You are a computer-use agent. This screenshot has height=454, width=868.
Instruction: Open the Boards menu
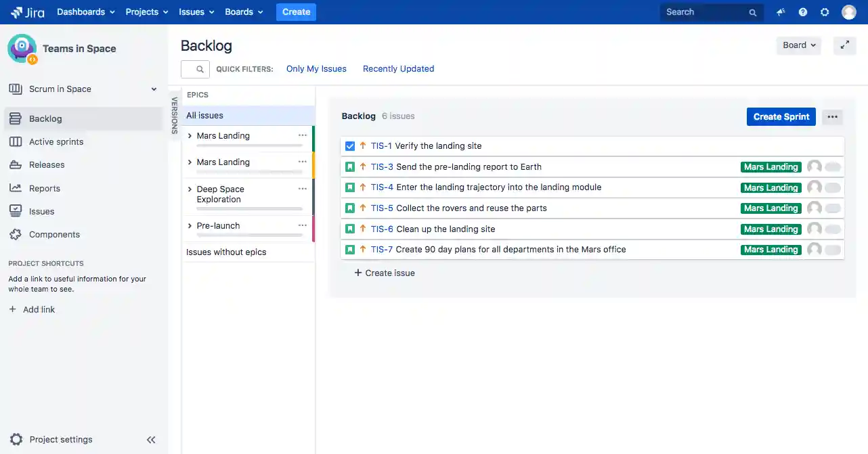tap(239, 12)
